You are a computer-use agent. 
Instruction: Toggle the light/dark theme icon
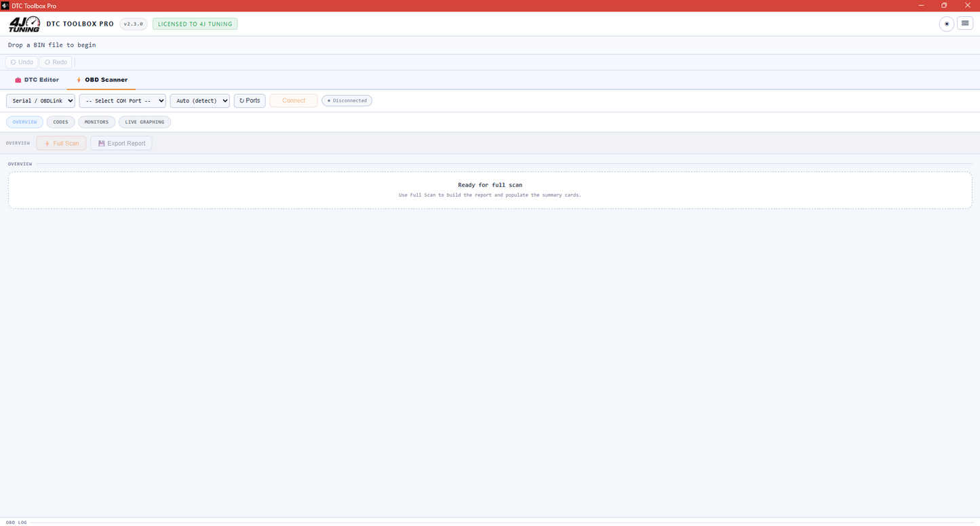click(946, 24)
